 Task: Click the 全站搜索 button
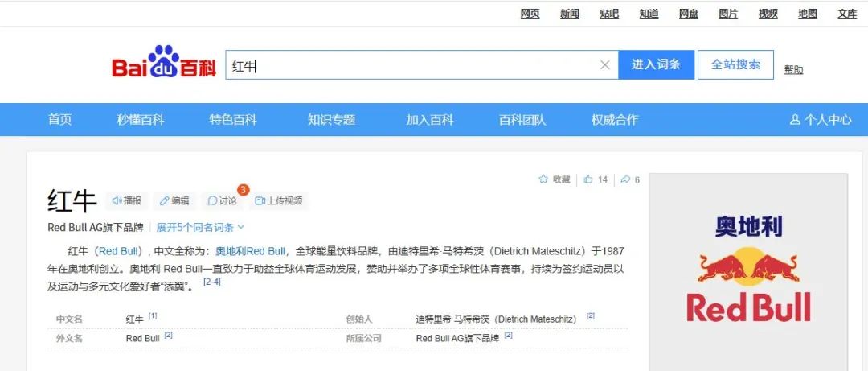(x=735, y=65)
